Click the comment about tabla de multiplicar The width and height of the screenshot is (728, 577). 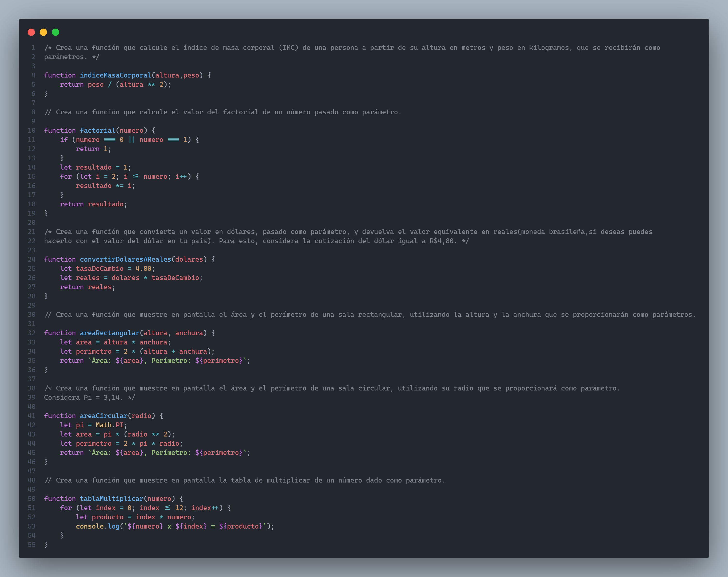(245, 480)
